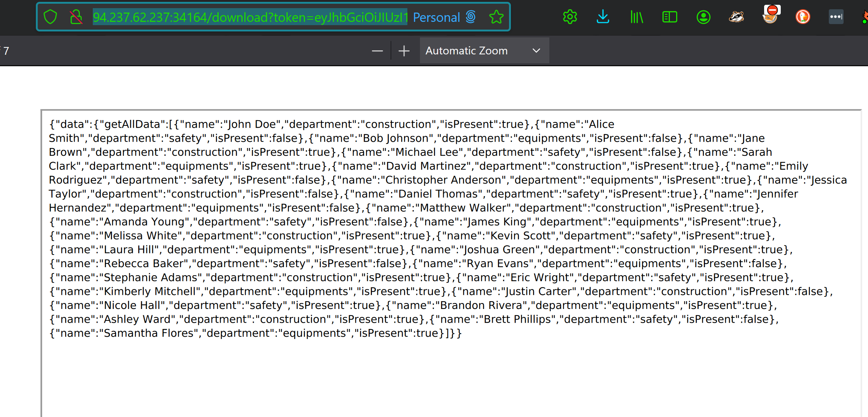This screenshot has width=868, height=417.
Task: Open the tracking protection shield
Action: (x=50, y=17)
